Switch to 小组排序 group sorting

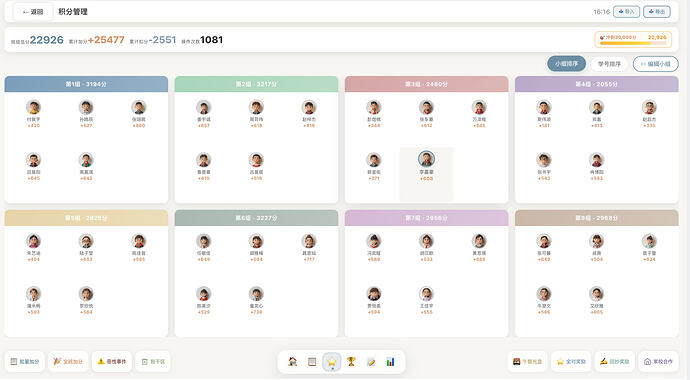coord(566,64)
